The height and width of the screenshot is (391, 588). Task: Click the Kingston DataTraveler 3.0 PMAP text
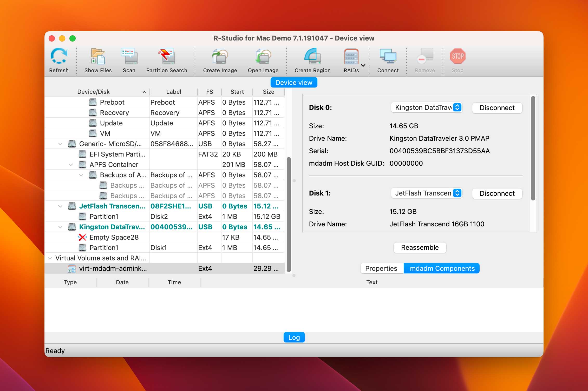(x=439, y=138)
